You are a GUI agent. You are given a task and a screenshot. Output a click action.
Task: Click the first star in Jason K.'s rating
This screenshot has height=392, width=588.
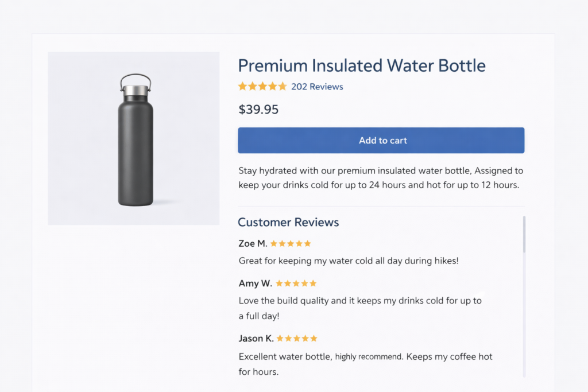281,338
